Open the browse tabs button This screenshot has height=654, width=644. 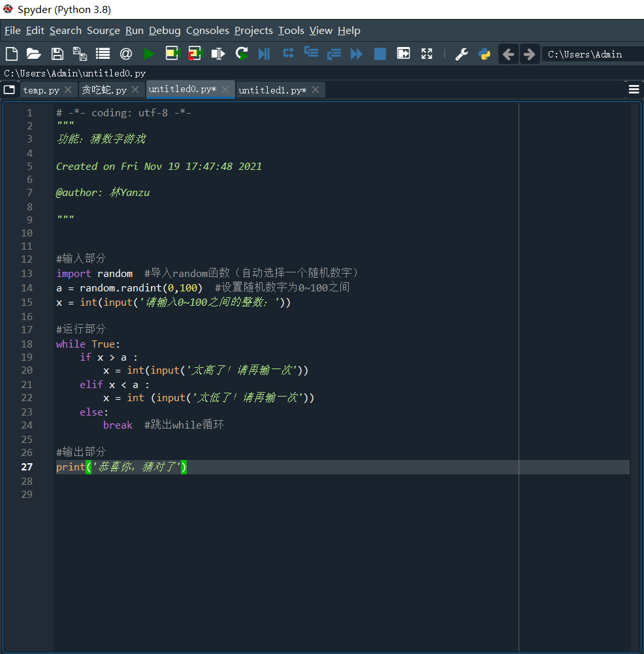(x=9, y=90)
